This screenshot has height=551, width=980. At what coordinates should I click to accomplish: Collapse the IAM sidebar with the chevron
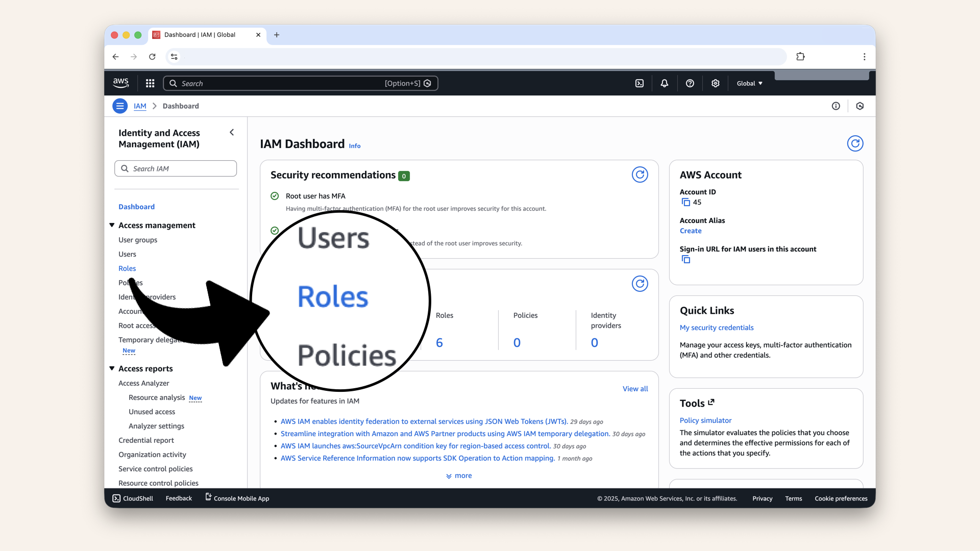232,132
